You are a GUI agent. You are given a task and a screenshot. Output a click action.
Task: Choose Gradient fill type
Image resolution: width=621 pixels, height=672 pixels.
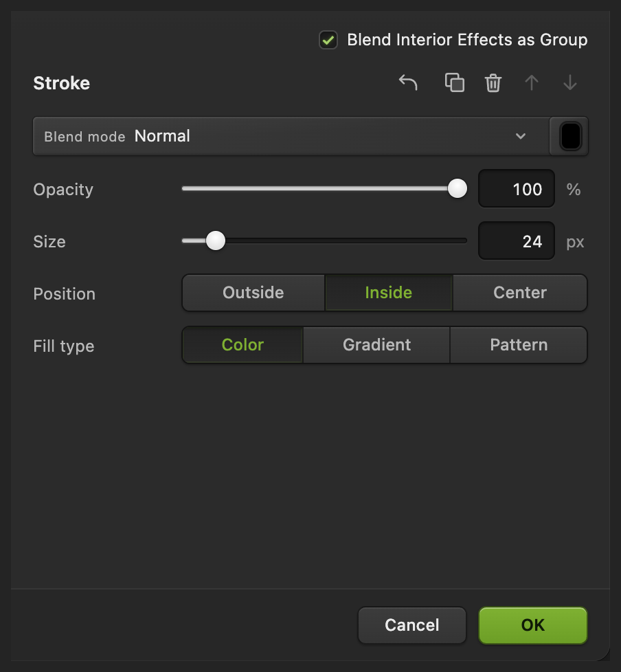(x=376, y=345)
